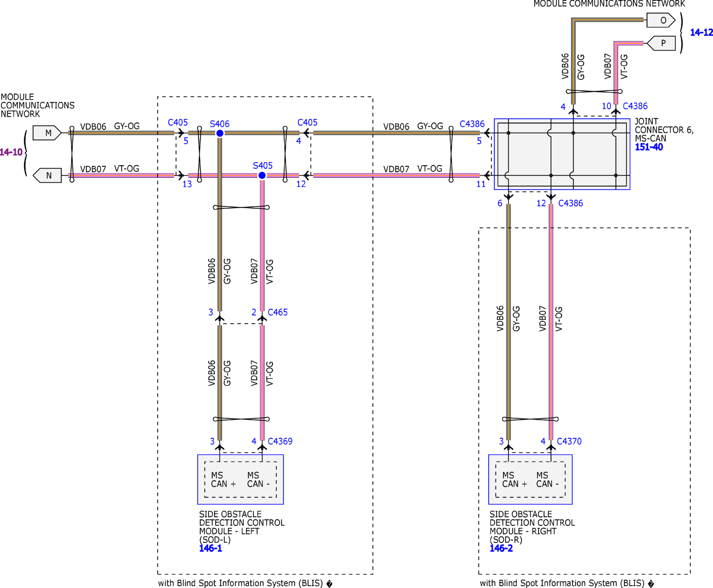Click the C405 label next to S406 label
Screen dimensions: 713x588
177,122
